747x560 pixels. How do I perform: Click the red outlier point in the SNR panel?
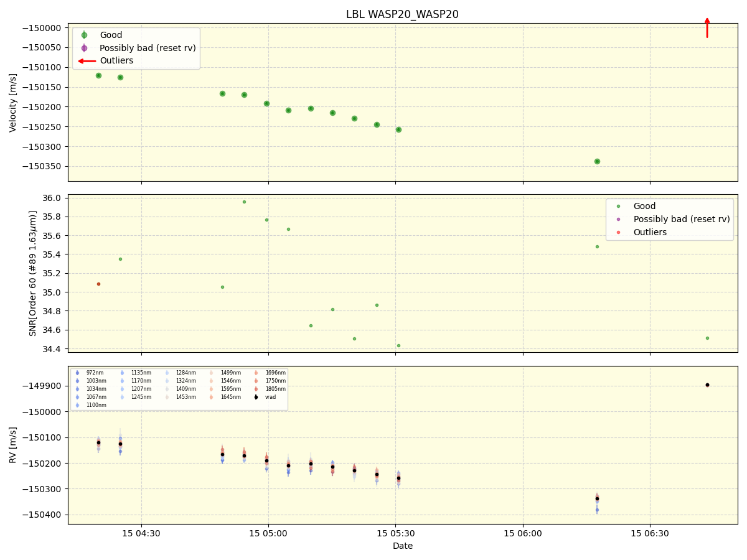(x=98, y=284)
